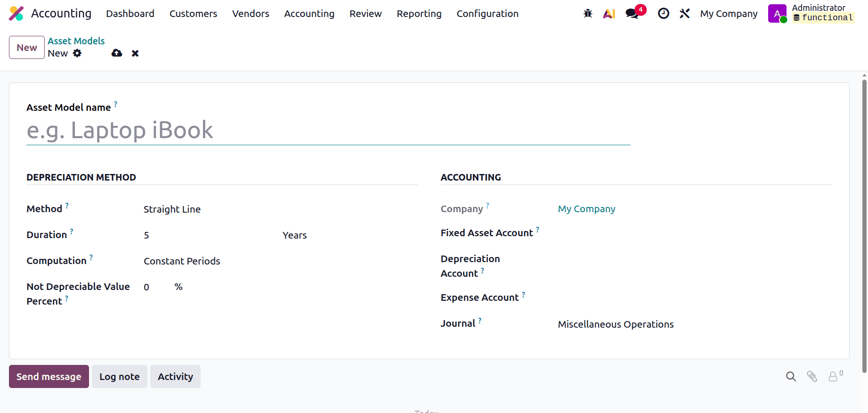Open the Review menu
Viewport: 868px width, 413px height.
(365, 14)
